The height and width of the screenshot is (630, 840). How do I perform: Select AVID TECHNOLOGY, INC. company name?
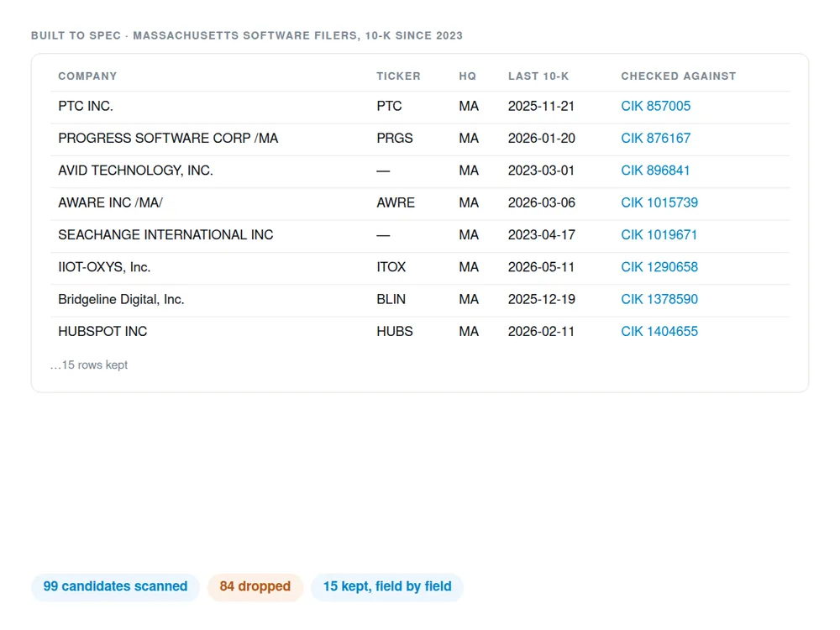(135, 171)
